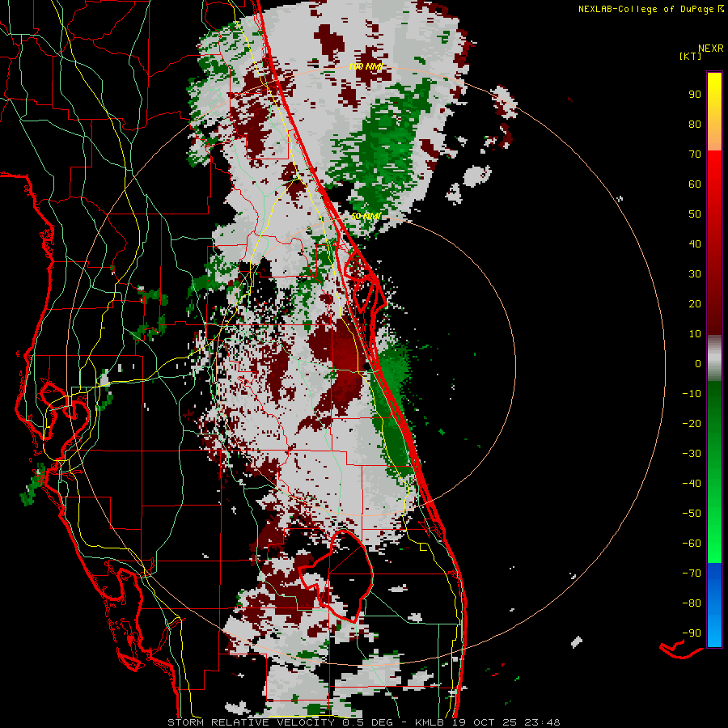Image resolution: width=728 pixels, height=728 pixels.
Task: Select the 60 label on the velocity scale
Action: coord(695,184)
